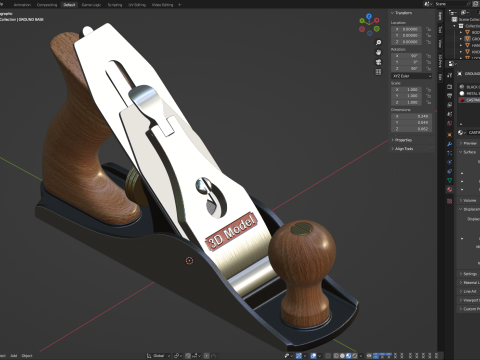Add a workspace with the plus button
This screenshot has height=360, width=480.
point(180,5)
